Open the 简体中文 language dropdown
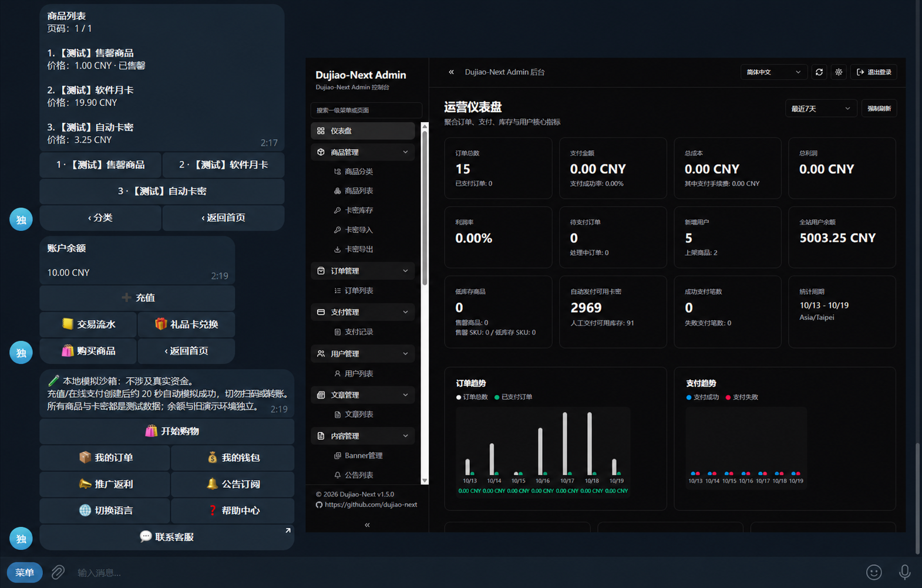The width and height of the screenshot is (922, 588). [x=773, y=72]
